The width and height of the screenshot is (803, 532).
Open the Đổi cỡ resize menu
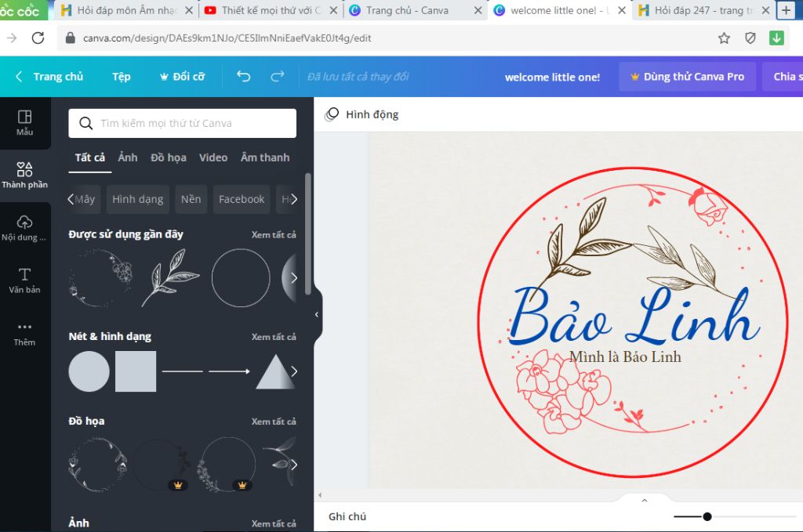coord(182,77)
